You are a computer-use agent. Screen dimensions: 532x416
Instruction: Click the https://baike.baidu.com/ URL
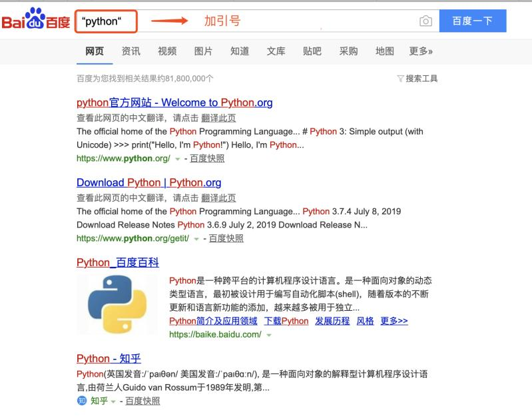pyautogui.click(x=215, y=334)
